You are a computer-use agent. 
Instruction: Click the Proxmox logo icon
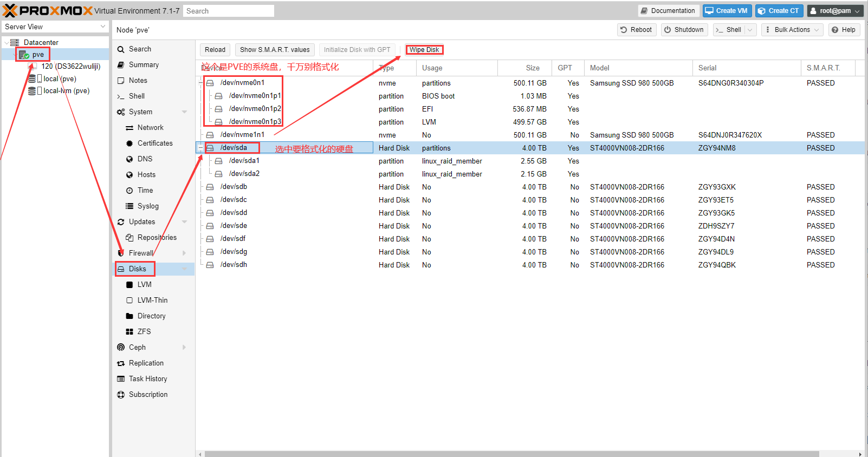tap(10, 11)
